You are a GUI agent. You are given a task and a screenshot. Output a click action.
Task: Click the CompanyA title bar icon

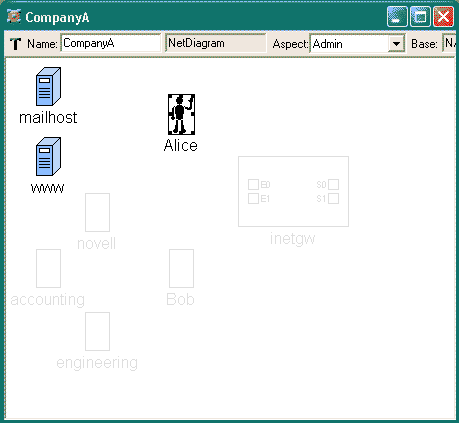(x=14, y=16)
